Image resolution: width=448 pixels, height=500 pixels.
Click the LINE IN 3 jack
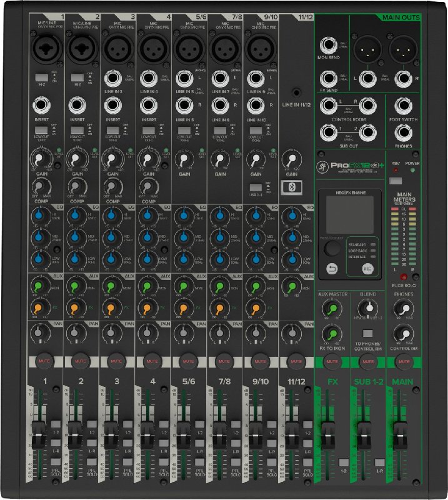[113, 77]
